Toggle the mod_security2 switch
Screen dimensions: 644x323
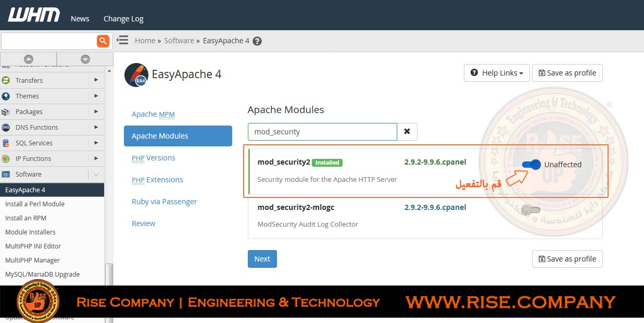pyautogui.click(x=531, y=165)
